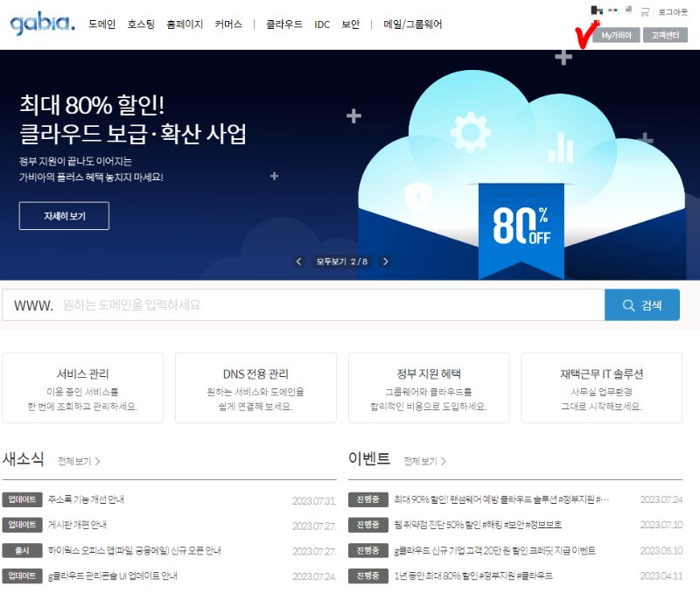Click the 자세히 보기 banner button
The height and width of the screenshot is (593, 700).
(x=63, y=215)
